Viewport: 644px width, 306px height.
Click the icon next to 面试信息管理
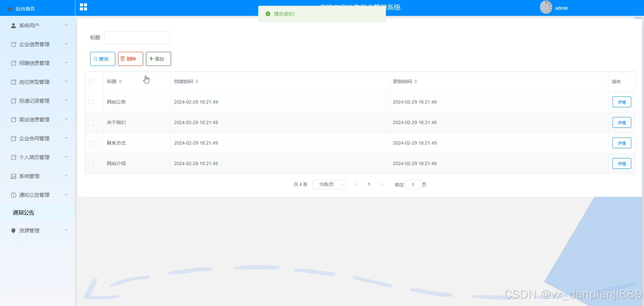(x=14, y=120)
